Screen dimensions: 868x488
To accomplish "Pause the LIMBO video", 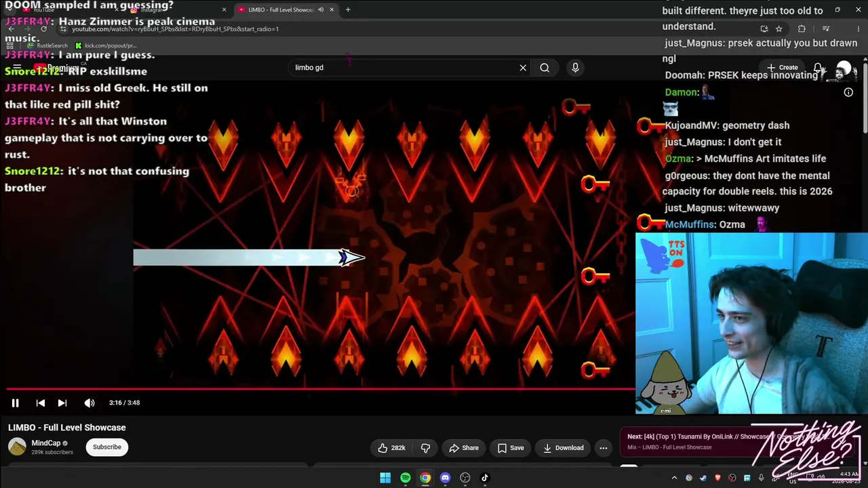I will [15, 403].
